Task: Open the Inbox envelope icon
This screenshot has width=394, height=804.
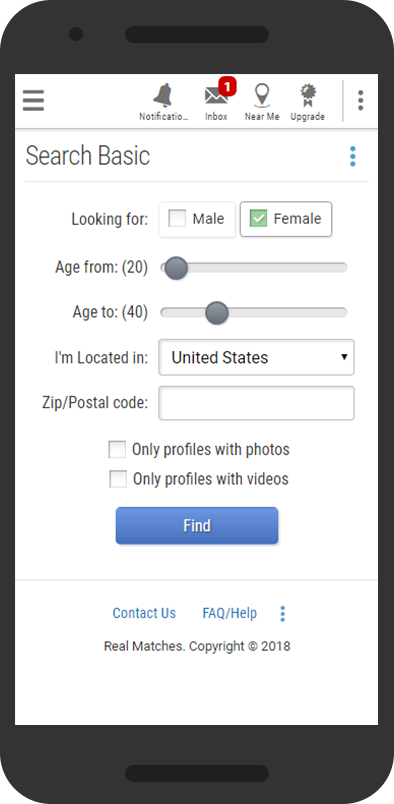Action: (x=216, y=96)
